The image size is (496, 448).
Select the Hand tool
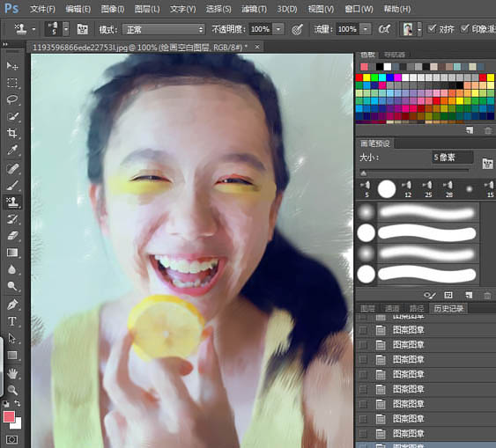tap(12, 373)
